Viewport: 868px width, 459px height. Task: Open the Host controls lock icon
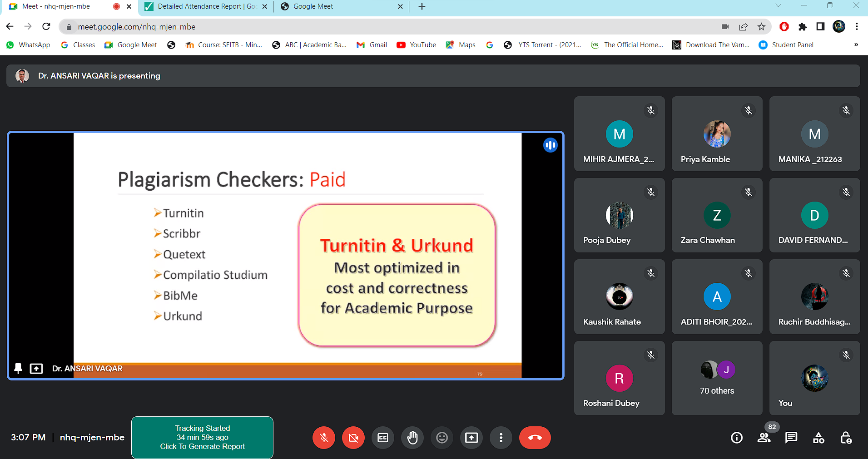click(846, 438)
